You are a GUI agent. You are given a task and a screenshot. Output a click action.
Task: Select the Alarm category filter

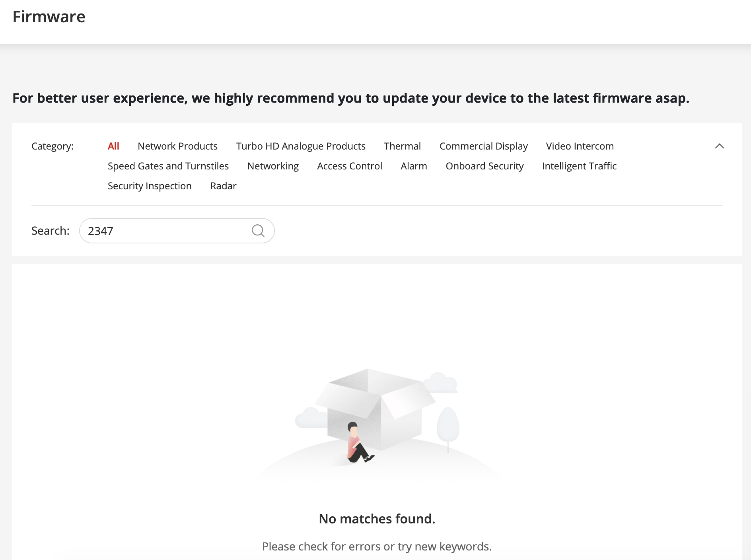point(414,166)
